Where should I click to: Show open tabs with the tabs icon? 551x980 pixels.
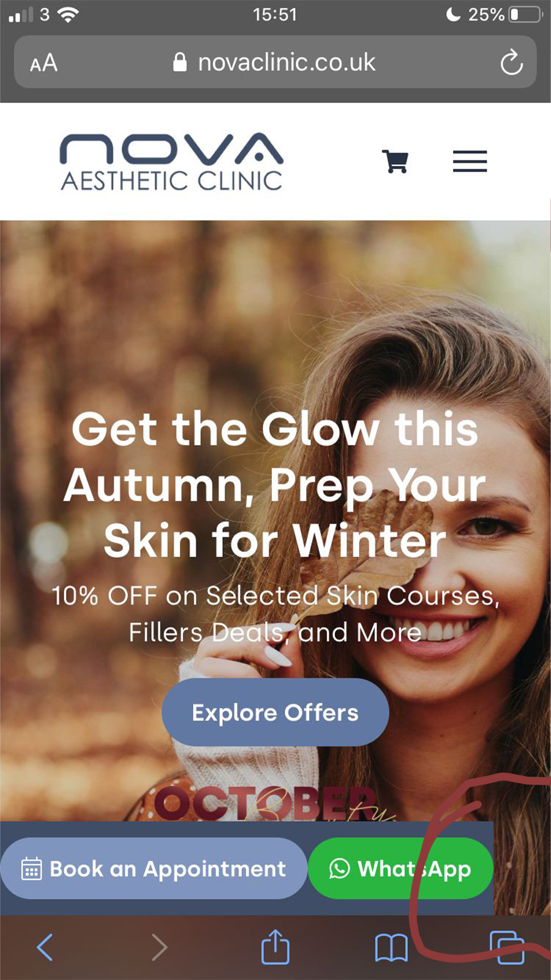click(x=508, y=948)
